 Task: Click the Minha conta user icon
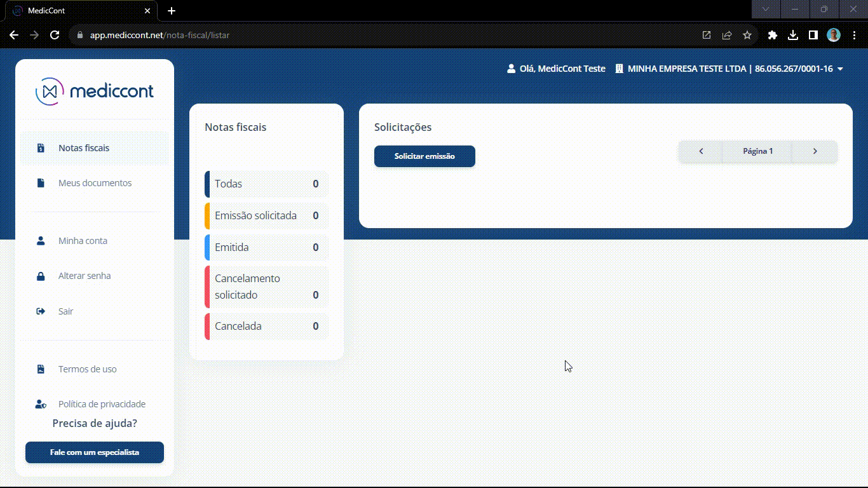coord(41,241)
